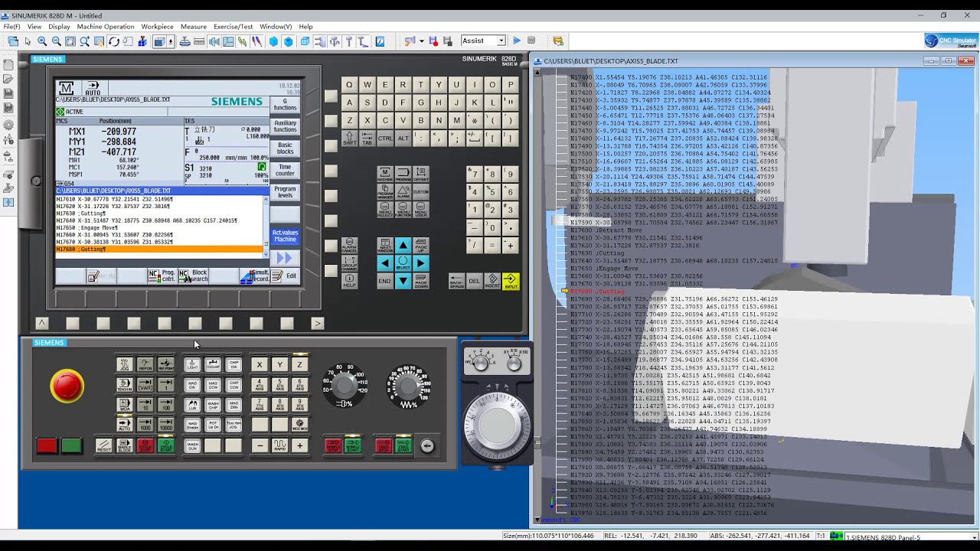Image resolution: width=980 pixels, height=551 pixels.
Task: Select REPOS key on control panel
Action: [x=145, y=364]
